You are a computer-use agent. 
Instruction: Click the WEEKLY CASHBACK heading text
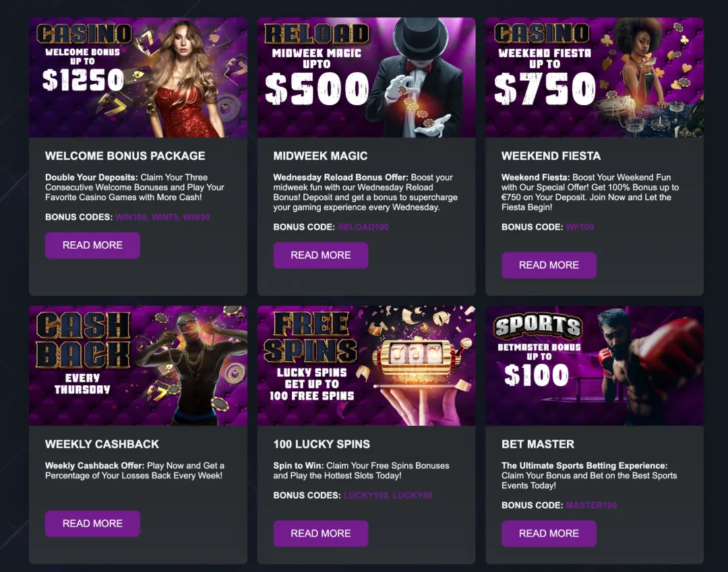(103, 444)
